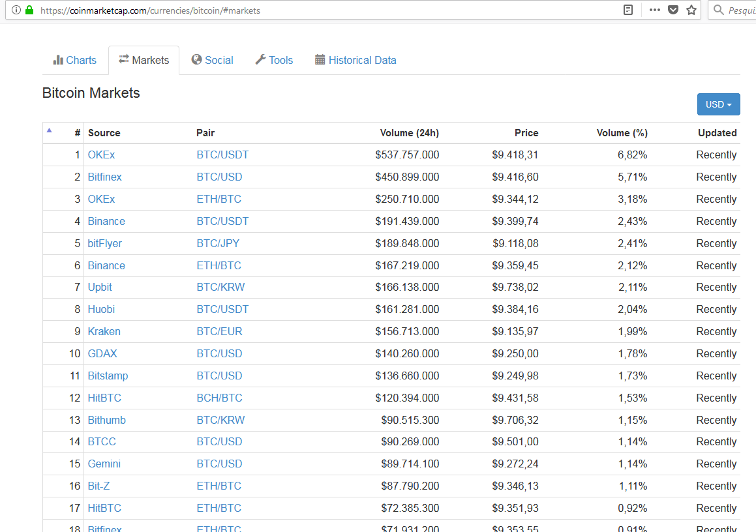The image size is (756, 532).
Task: Click the Upbit source link
Action: 100,288
